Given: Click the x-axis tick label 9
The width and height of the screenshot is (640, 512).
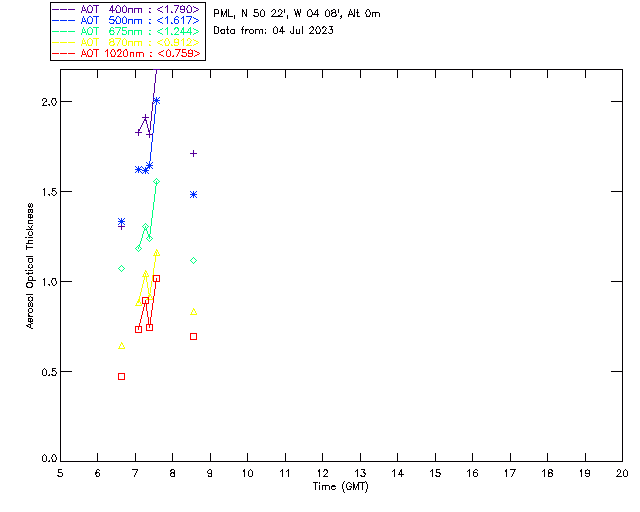Looking at the screenshot, I should 210,473.
